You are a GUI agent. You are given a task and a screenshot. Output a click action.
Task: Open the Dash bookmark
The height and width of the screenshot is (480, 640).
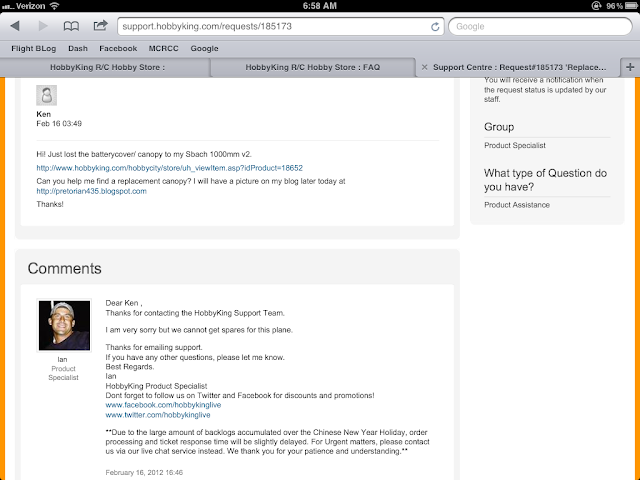[78, 49]
